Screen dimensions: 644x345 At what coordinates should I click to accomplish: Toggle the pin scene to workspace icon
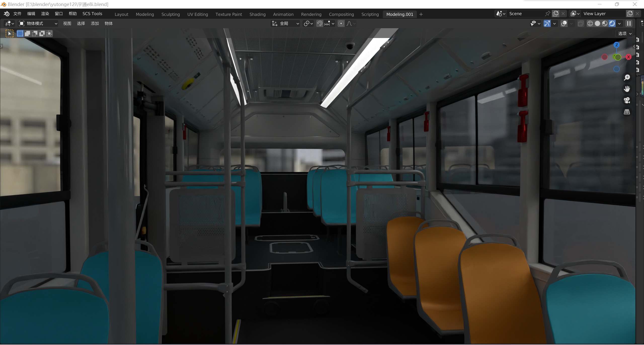click(x=548, y=14)
